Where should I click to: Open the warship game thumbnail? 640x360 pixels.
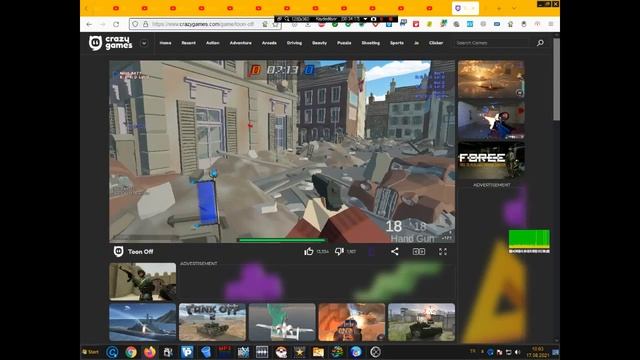point(142,322)
